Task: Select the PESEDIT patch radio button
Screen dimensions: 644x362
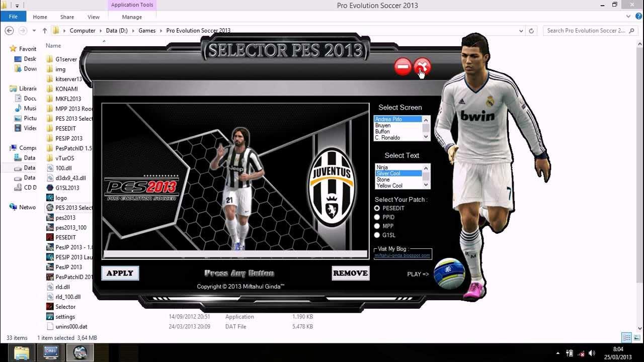Action: [377, 208]
